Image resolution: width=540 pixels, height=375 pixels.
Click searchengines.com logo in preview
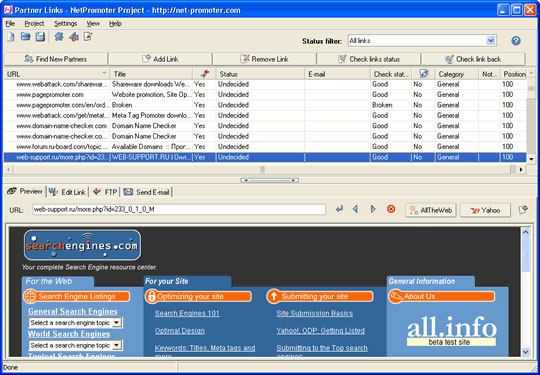coord(83,245)
